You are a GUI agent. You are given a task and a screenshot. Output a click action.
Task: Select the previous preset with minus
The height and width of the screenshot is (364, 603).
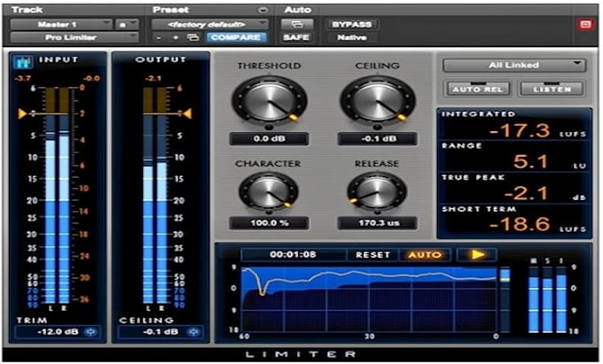tap(159, 37)
